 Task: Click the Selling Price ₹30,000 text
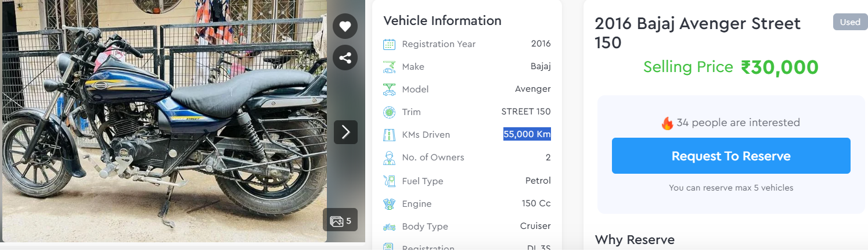[x=730, y=67]
